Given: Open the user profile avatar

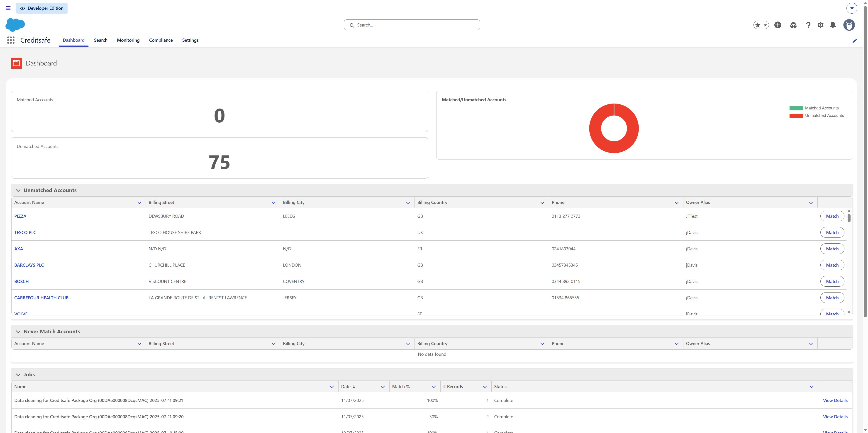Looking at the screenshot, I should pos(849,25).
